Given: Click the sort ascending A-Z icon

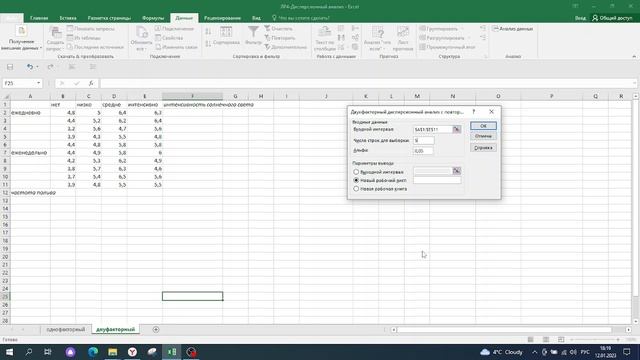Looking at the screenshot, I should (x=208, y=31).
